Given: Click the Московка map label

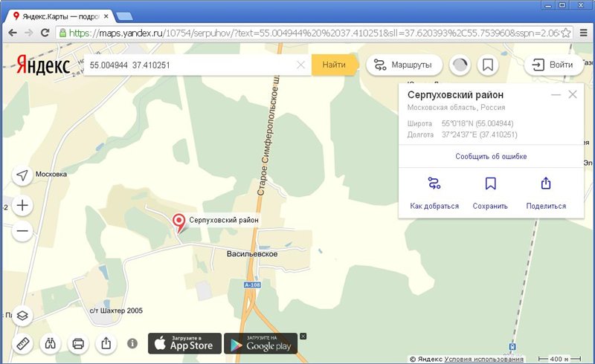Looking at the screenshot, I should pos(51,174).
